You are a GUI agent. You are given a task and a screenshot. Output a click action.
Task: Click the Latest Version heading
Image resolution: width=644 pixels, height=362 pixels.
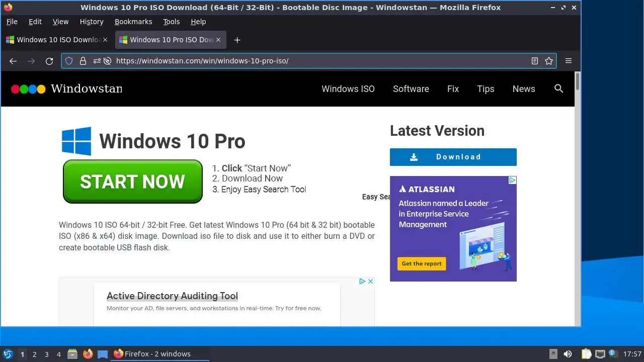click(437, 131)
